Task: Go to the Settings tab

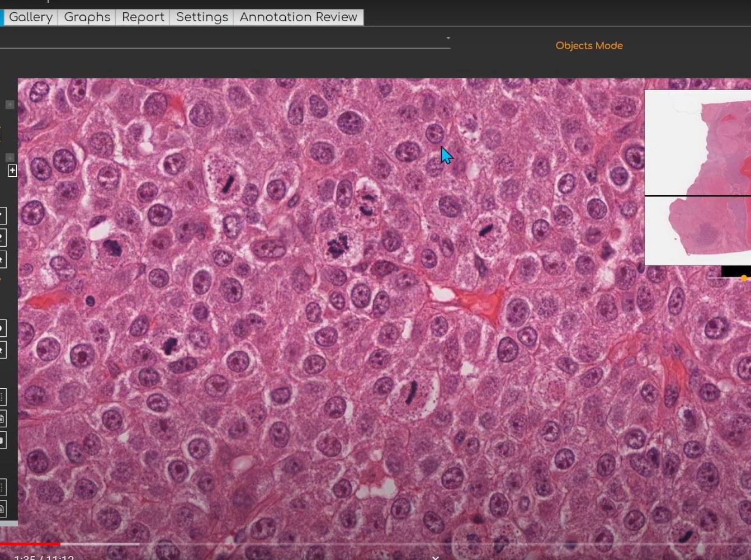Action: click(202, 17)
